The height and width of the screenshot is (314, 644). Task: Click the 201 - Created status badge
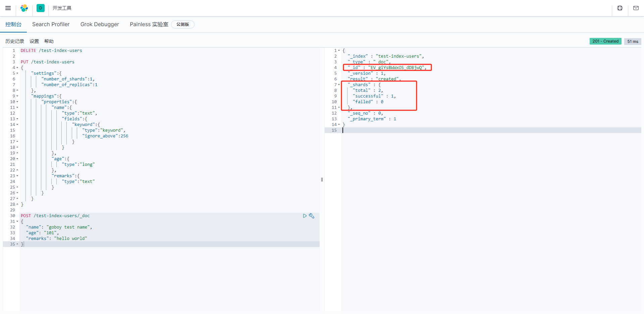(x=605, y=41)
